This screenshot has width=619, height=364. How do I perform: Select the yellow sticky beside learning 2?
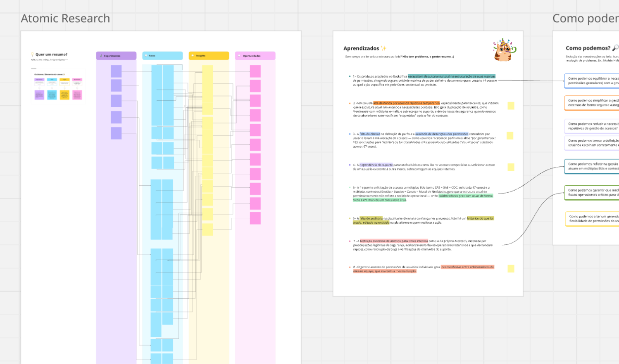511,106
